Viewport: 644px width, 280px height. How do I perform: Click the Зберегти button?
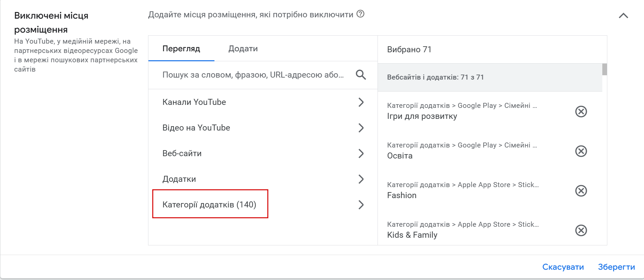click(616, 267)
